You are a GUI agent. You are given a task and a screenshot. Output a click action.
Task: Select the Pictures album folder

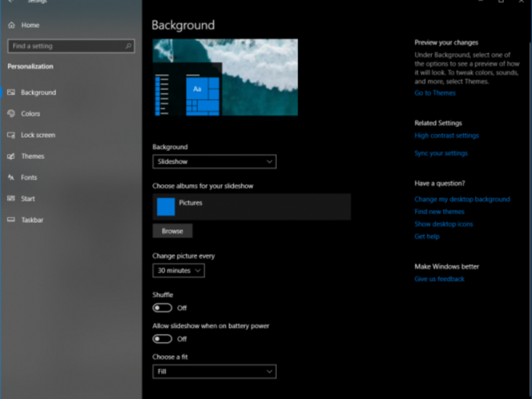pyautogui.click(x=166, y=207)
